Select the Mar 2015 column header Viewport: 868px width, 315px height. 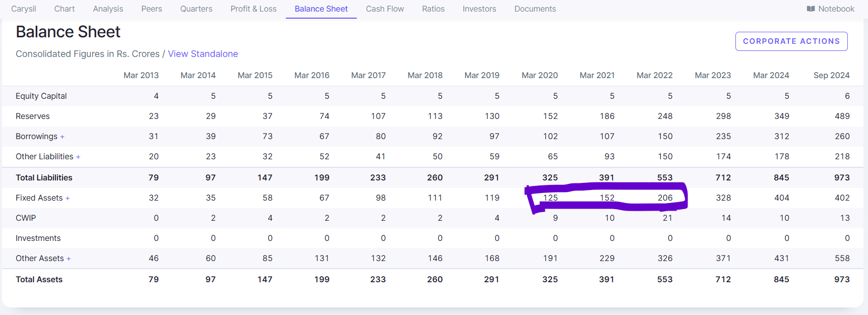point(255,75)
